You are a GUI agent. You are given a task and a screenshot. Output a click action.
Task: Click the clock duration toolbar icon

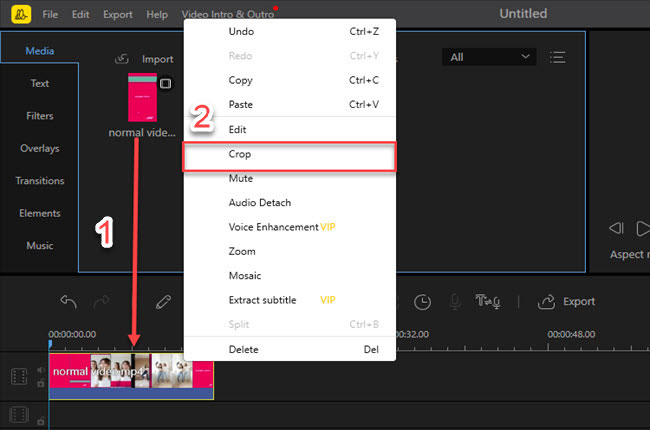pyautogui.click(x=422, y=302)
